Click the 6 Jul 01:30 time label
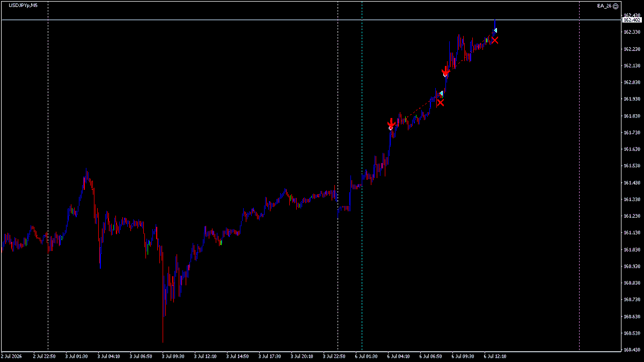The width and height of the screenshot is (644, 362). pyautogui.click(x=367, y=356)
